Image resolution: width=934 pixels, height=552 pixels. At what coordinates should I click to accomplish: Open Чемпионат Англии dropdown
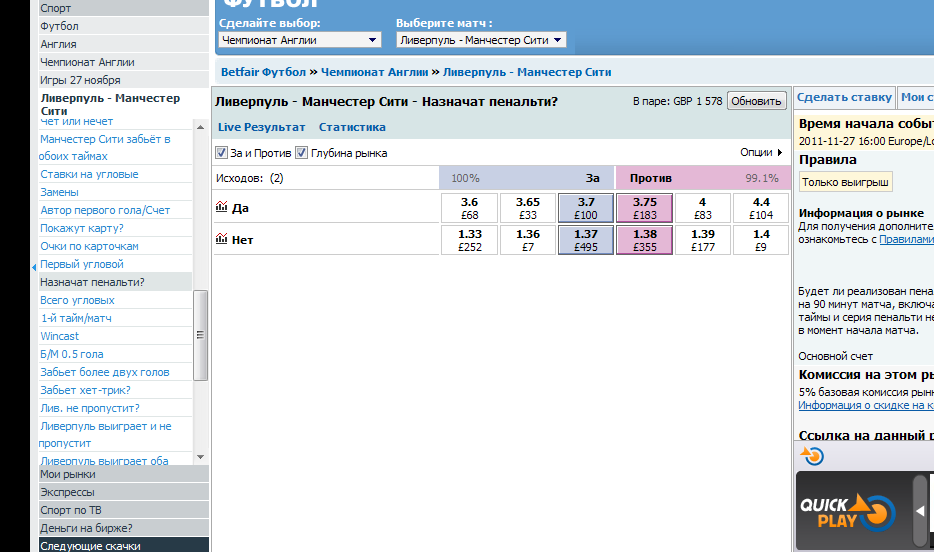[300, 40]
